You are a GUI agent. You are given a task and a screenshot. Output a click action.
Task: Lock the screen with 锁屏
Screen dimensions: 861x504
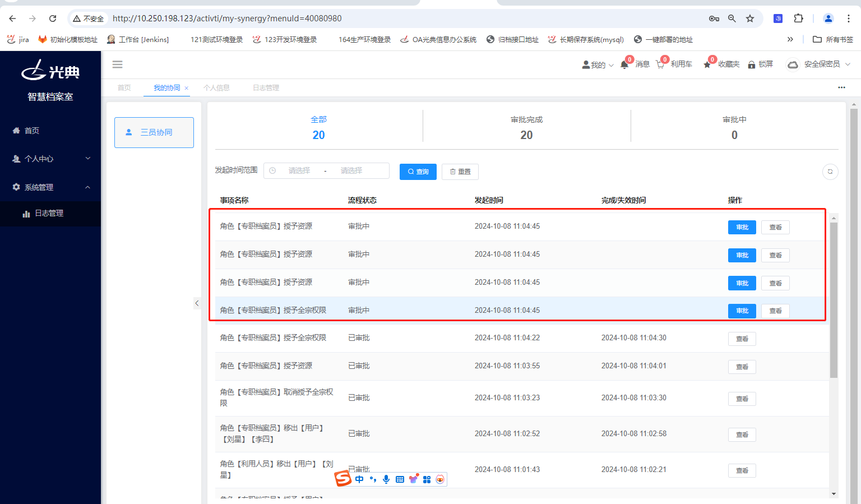tap(760, 64)
